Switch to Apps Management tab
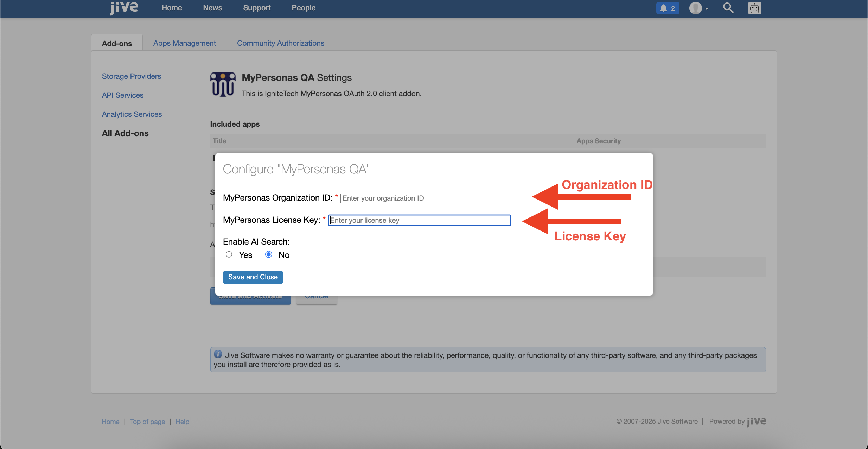The image size is (868, 449). click(184, 43)
